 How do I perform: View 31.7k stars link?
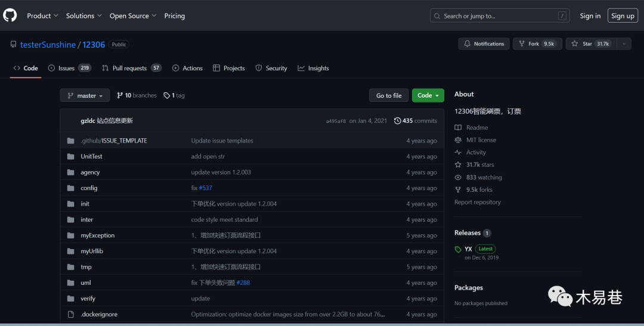coord(475,164)
